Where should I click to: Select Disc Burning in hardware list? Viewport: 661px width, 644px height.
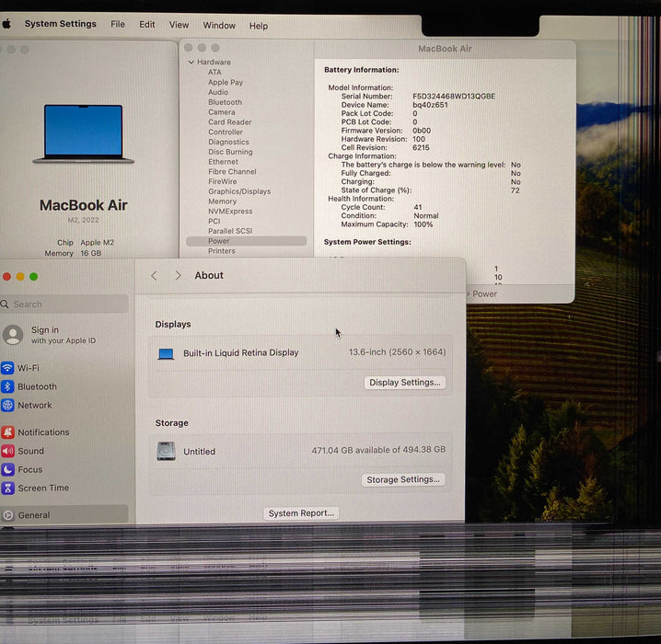click(x=230, y=152)
